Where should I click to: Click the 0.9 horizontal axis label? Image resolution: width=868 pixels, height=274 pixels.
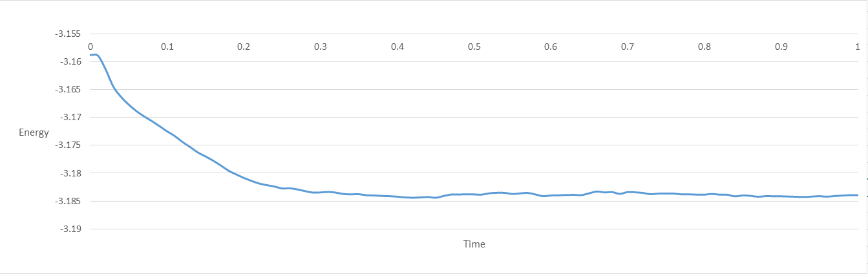[x=781, y=47]
